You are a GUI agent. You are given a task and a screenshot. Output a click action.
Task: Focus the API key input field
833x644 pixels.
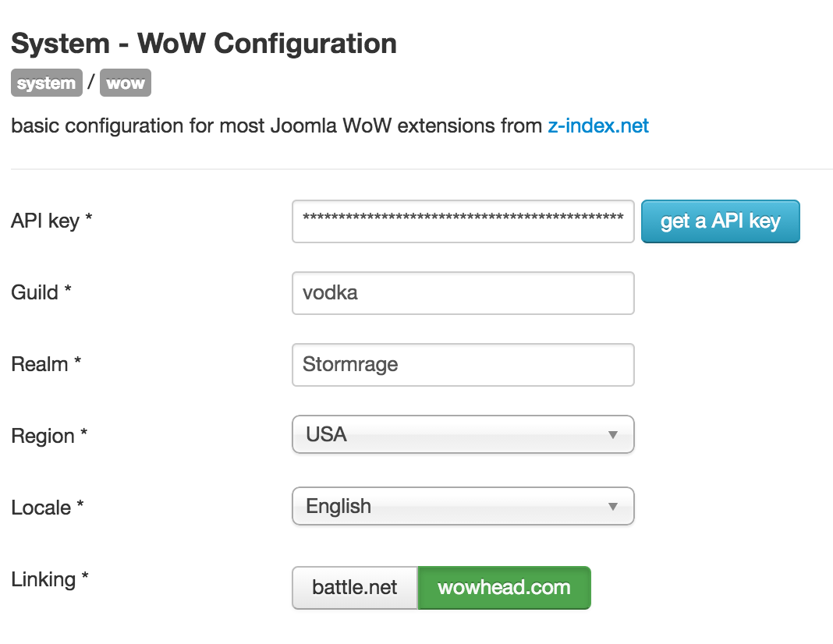coord(463,221)
